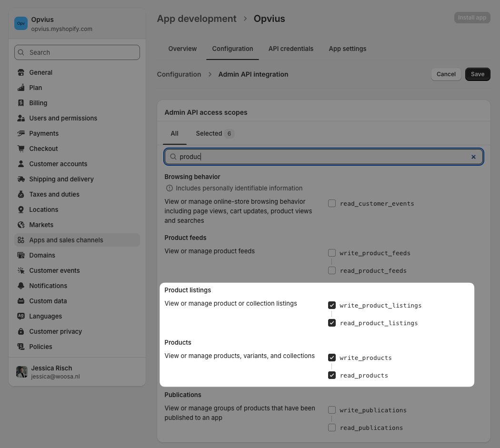This screenshot has height=448, width=500.
Task: Click magnifier icon in sidebar Search box
Action: pyautogui.click(x=21, y=52)
